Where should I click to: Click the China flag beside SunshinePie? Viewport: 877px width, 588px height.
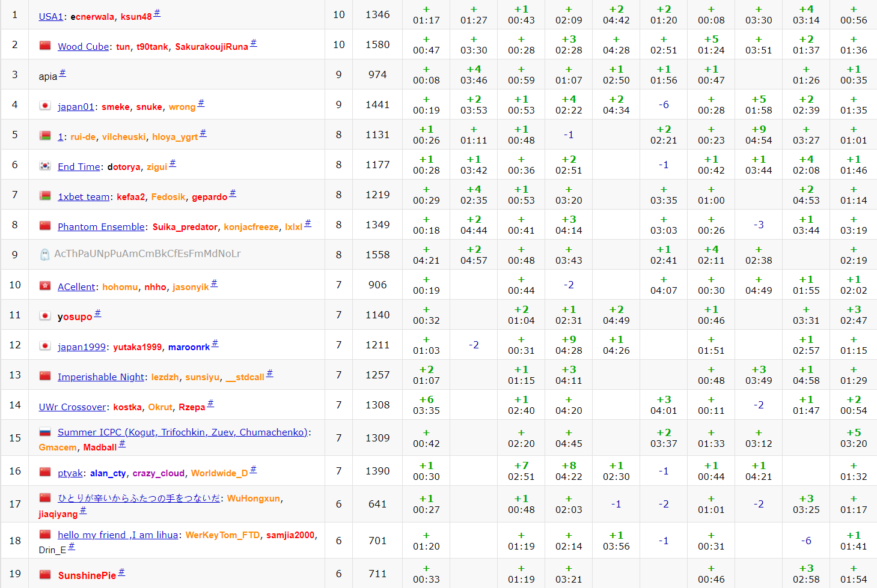[45, 575]
